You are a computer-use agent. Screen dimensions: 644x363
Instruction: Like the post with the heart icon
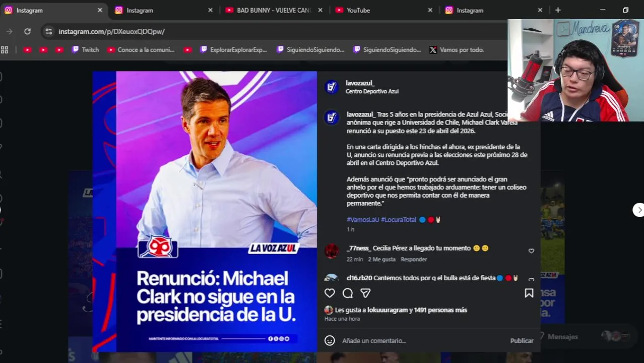[330, 293]
